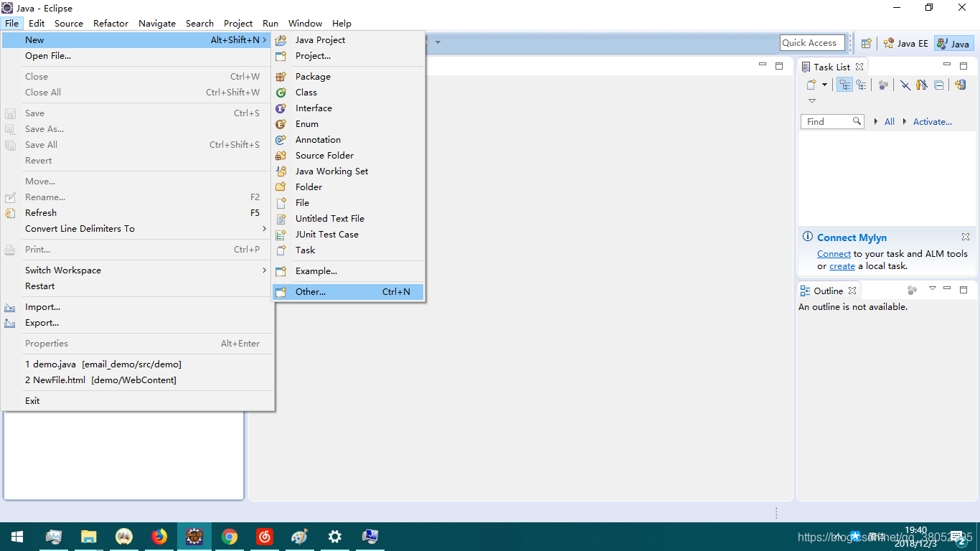The image size is (980, 551).
Task: Open recent file 2 NewFile.html
Action: tap(137, 380)
